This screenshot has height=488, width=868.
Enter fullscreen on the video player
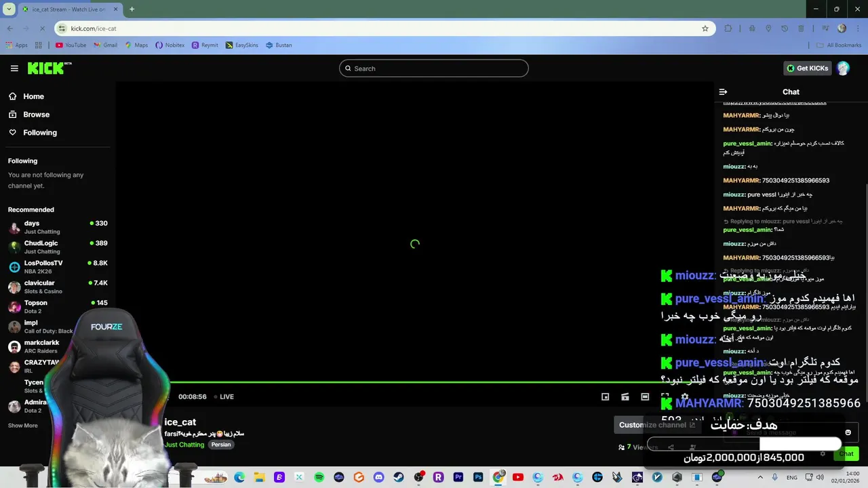pos(665,396)
